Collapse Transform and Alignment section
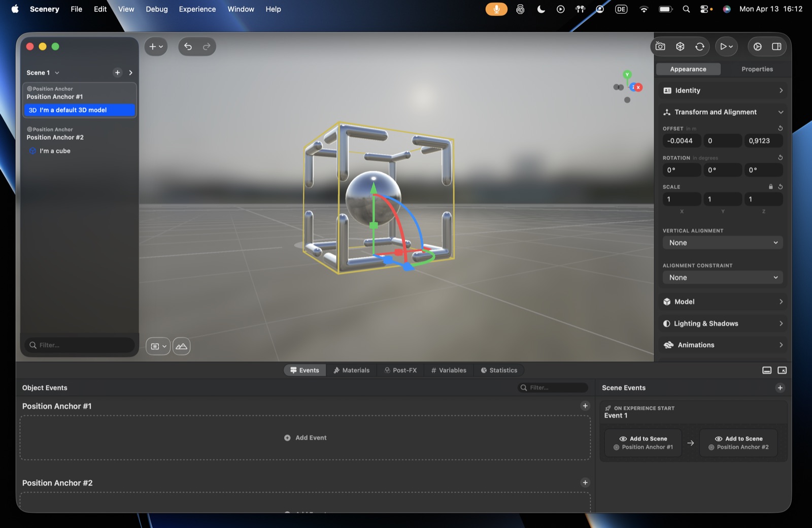This screenshot has width=812, height=528. click(x=723, y=112)
